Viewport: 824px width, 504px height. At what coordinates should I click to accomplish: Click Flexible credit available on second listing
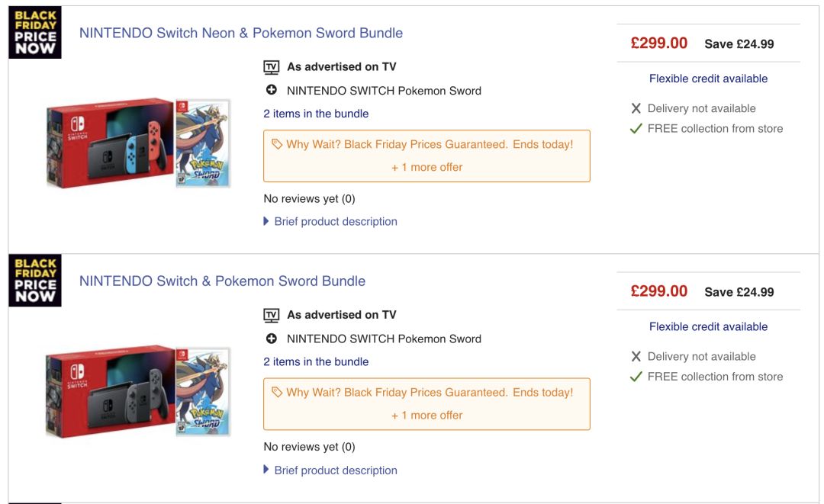coord(708,326)
